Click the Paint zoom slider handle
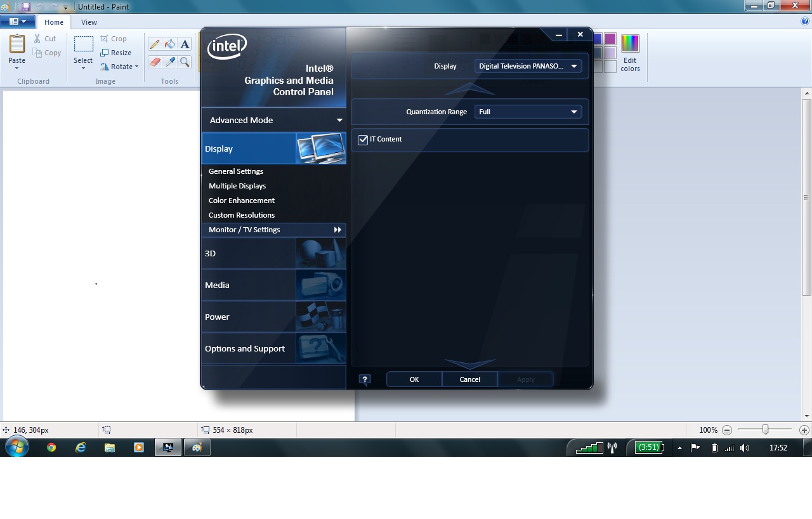This screenshot has width=812, height=519. (x=766, y=430)
